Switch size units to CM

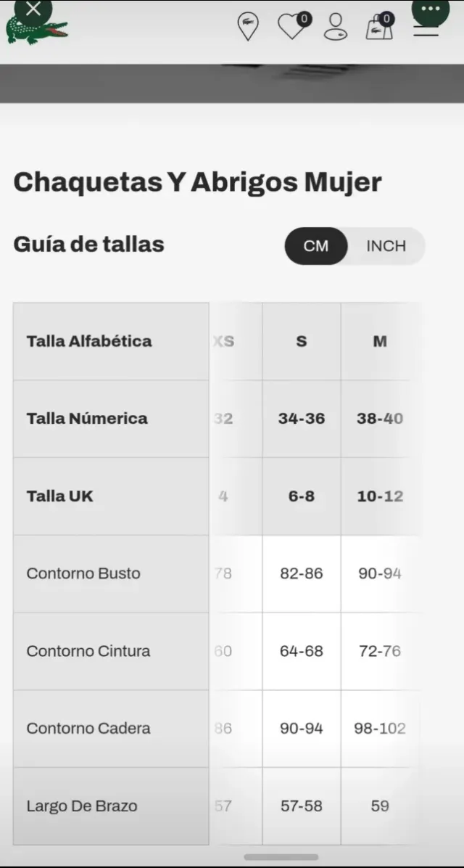tap(316, 246)
